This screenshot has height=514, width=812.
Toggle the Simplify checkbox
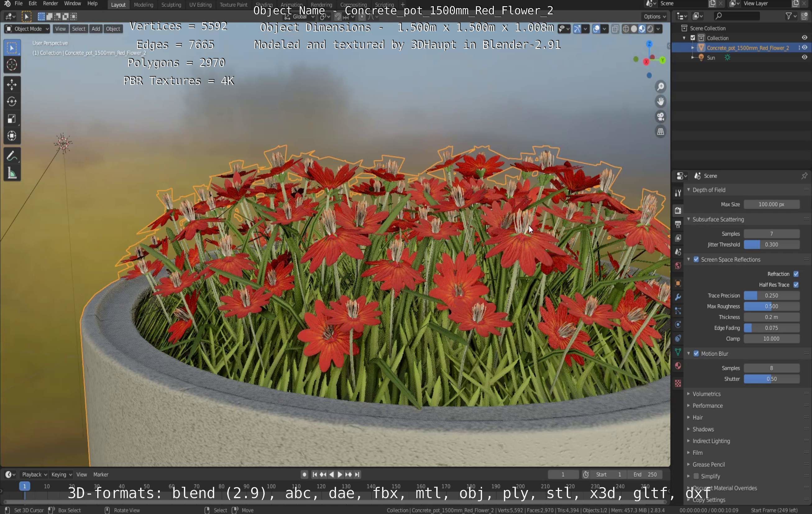tap(696, 476)
